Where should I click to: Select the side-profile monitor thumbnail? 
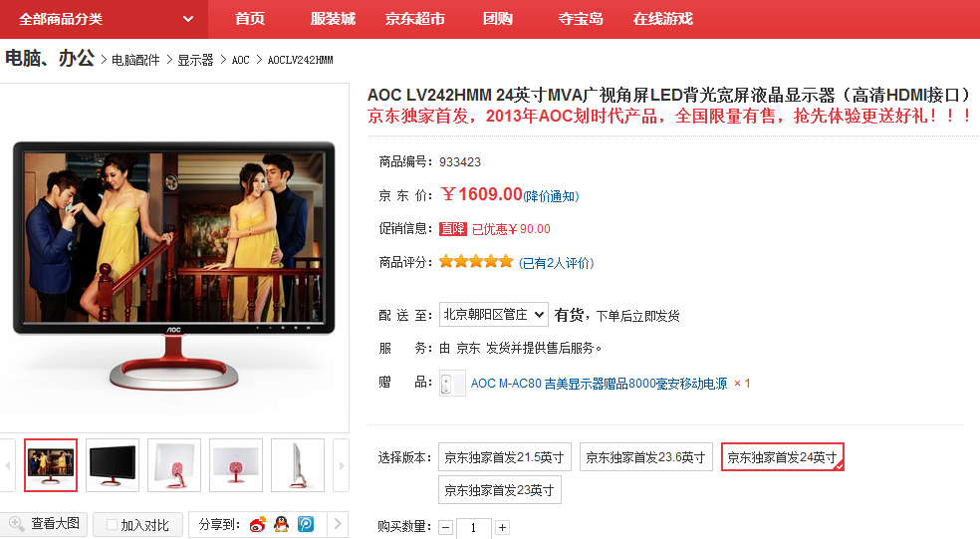(298, 465)
